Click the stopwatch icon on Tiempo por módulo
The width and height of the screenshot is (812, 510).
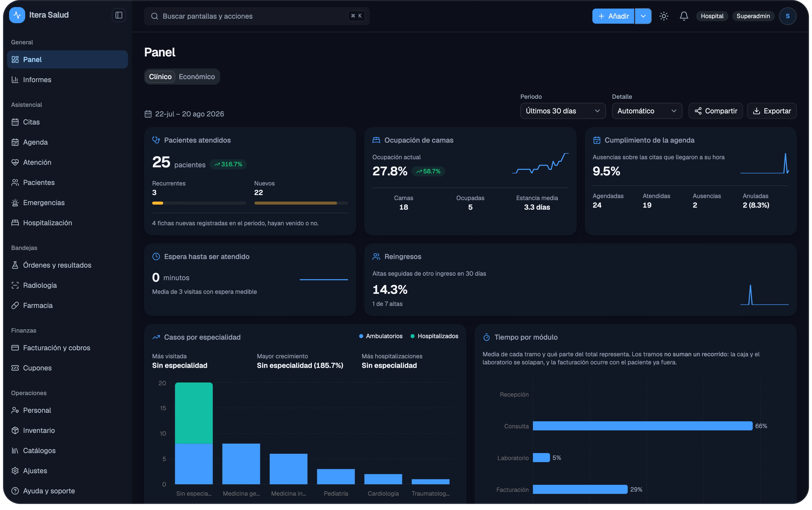[486, 337]
